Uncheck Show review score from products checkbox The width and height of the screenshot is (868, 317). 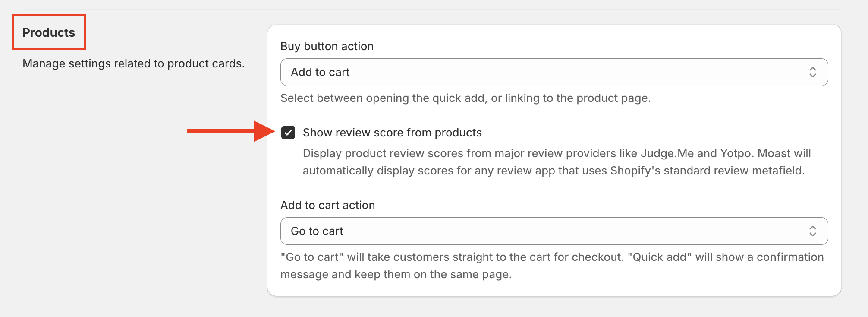click(288, 133)
